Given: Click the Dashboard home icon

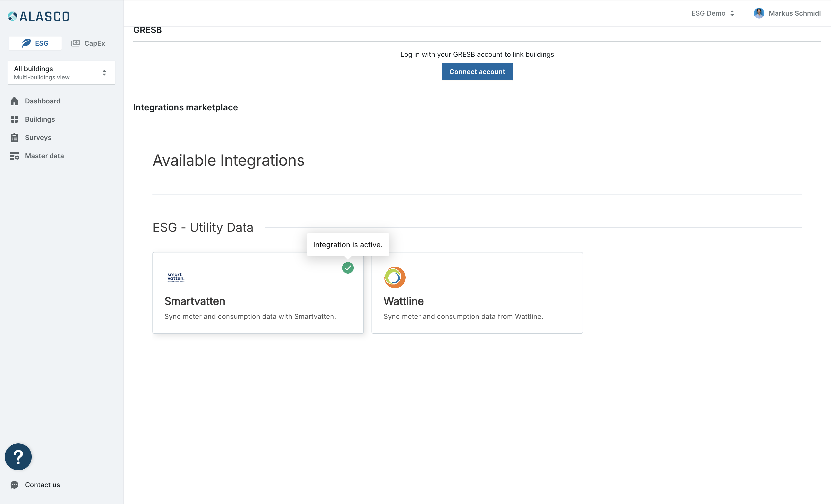Looking at the screenshot, I should (x=14, y=101).
